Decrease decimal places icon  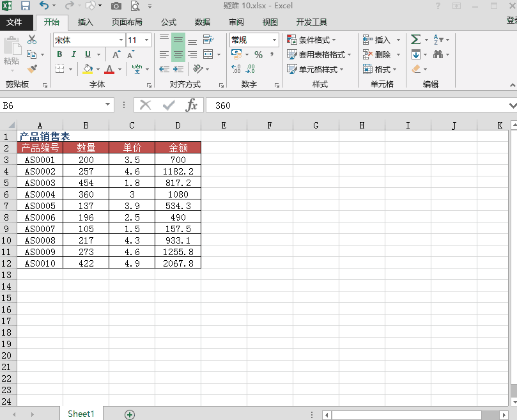pyautogui.click(x=251, y=69)
